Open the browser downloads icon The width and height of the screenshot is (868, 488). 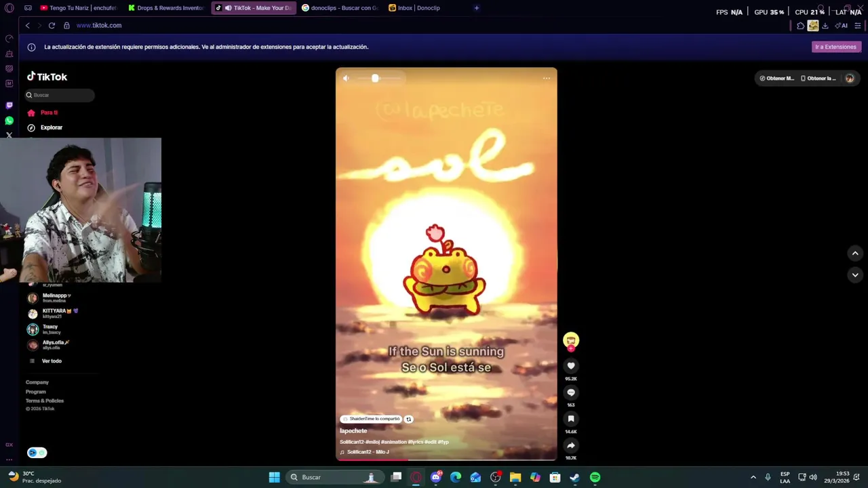(825, 26)
